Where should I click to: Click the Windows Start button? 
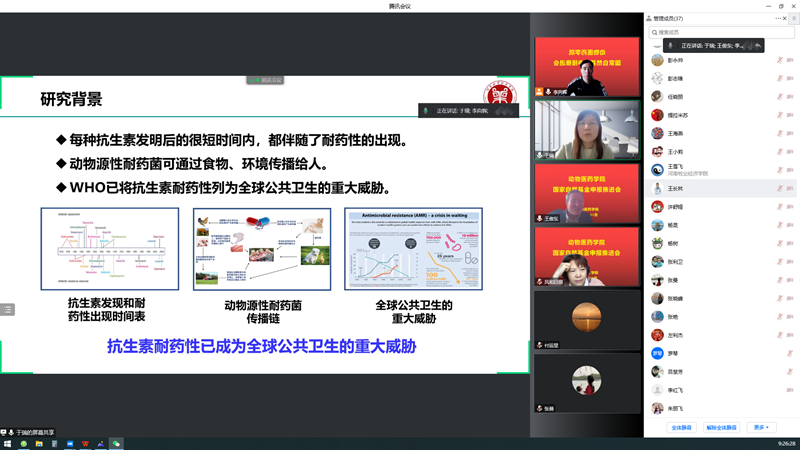pos(7,443)
